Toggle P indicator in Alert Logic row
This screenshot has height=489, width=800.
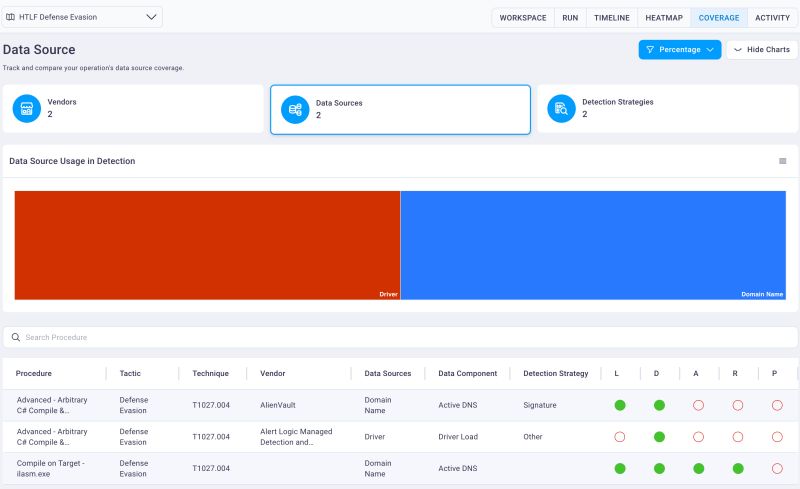click(777, 437)
